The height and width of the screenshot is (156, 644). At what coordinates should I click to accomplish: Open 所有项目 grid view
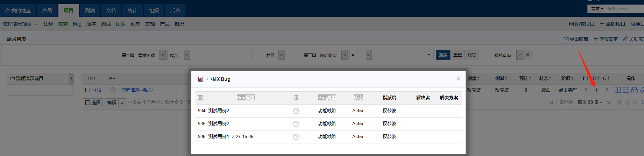tap(582, 24)
